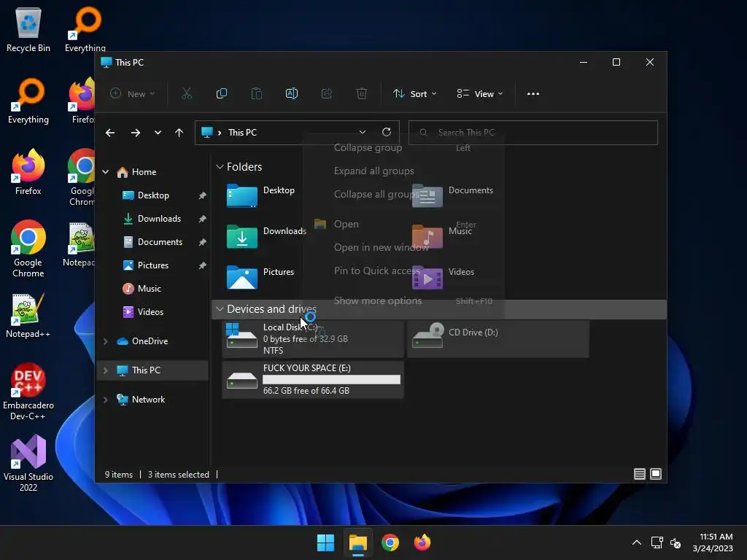Switch to details view icon in status bar
The height and width of the screenshot is (560, 747).
pos(639,474)
